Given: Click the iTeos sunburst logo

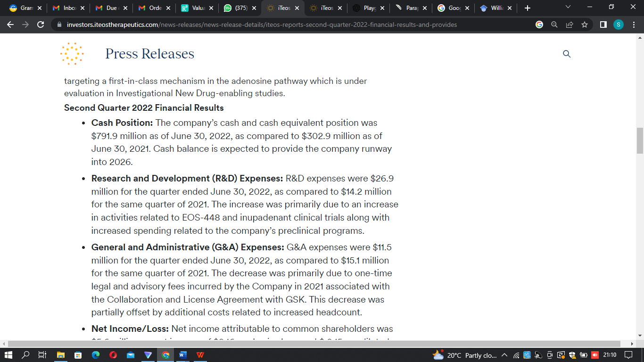Looking at the screenshot, I should 72,54.
